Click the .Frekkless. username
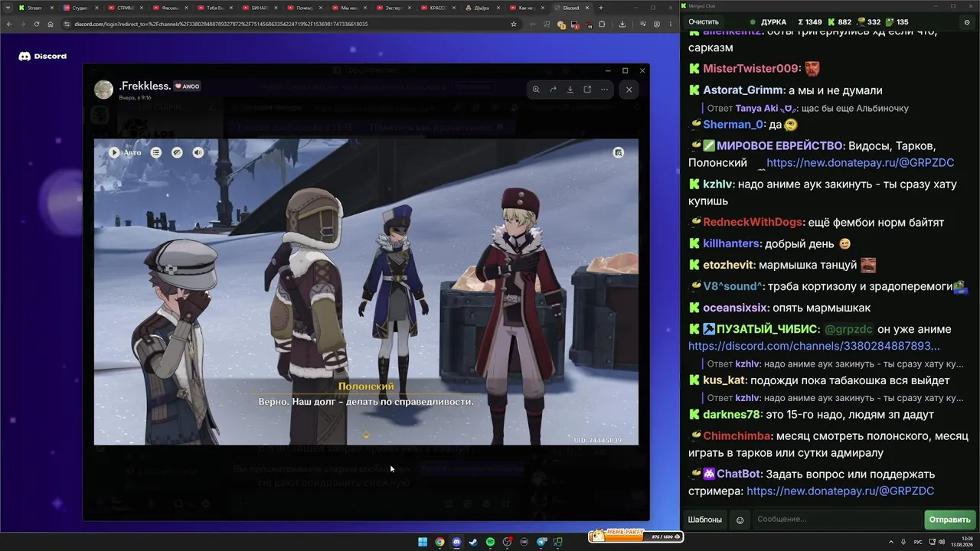Screen dimensions: 980x551 pyautogui.click(x=145, y=86)
